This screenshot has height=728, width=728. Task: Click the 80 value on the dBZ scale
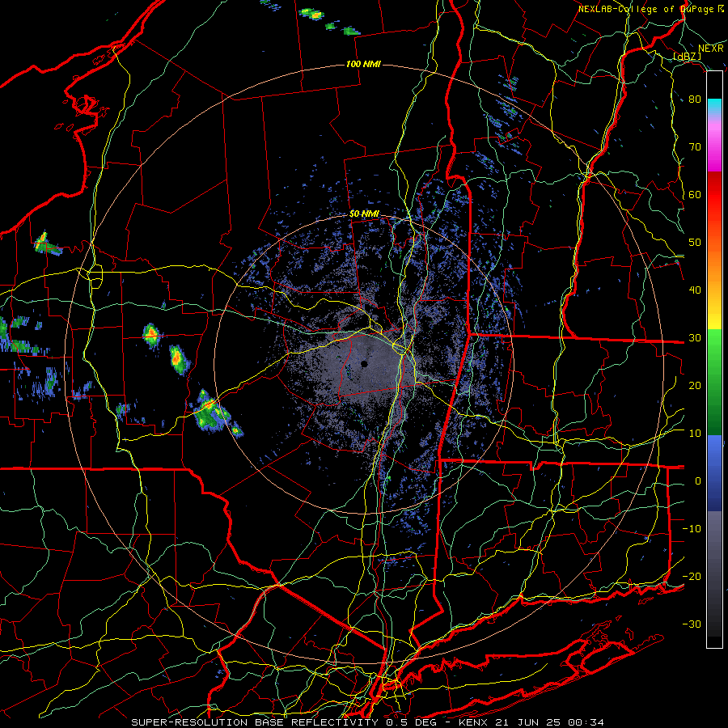pyautogui.click(x=695, y=99)
